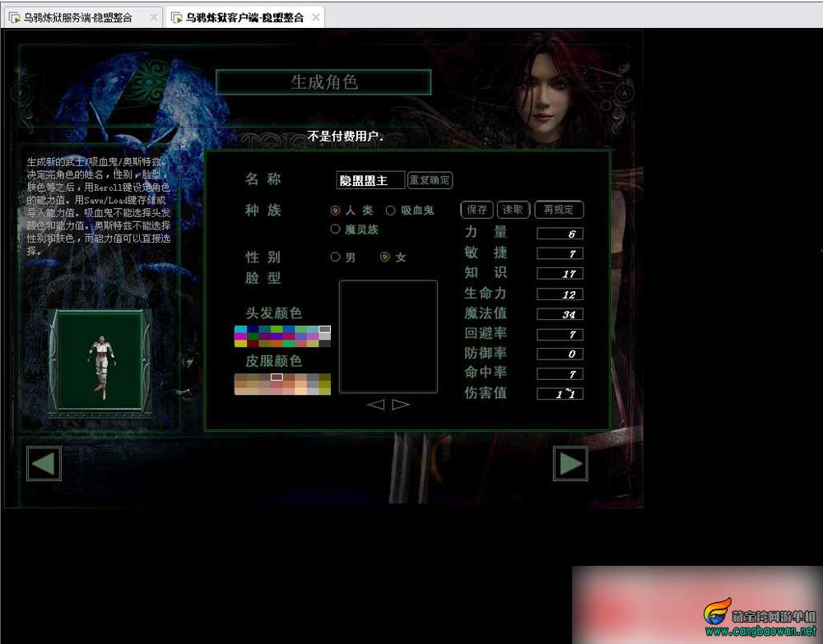Click the 伤害值 value field

click(560, 394)
